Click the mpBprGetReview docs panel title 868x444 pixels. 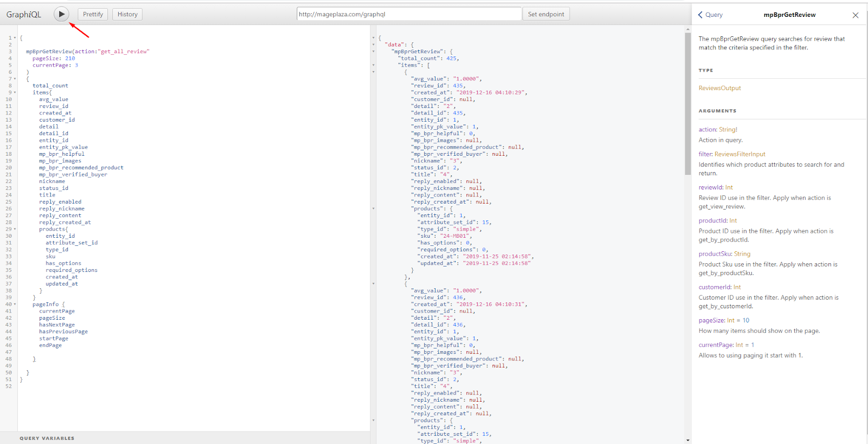[x=789, y=15]
